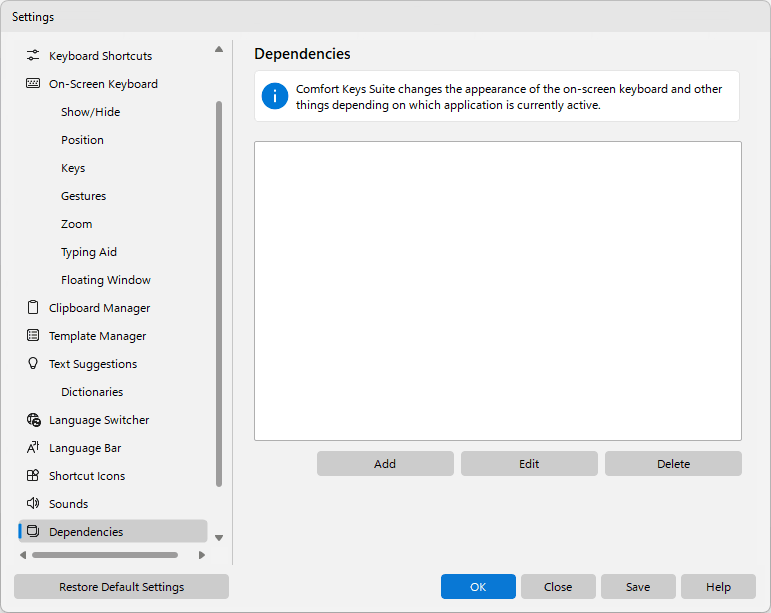The height and width of the screenshot is (613, 771).
Task: Click the Delete button
Action: (673, 464)
